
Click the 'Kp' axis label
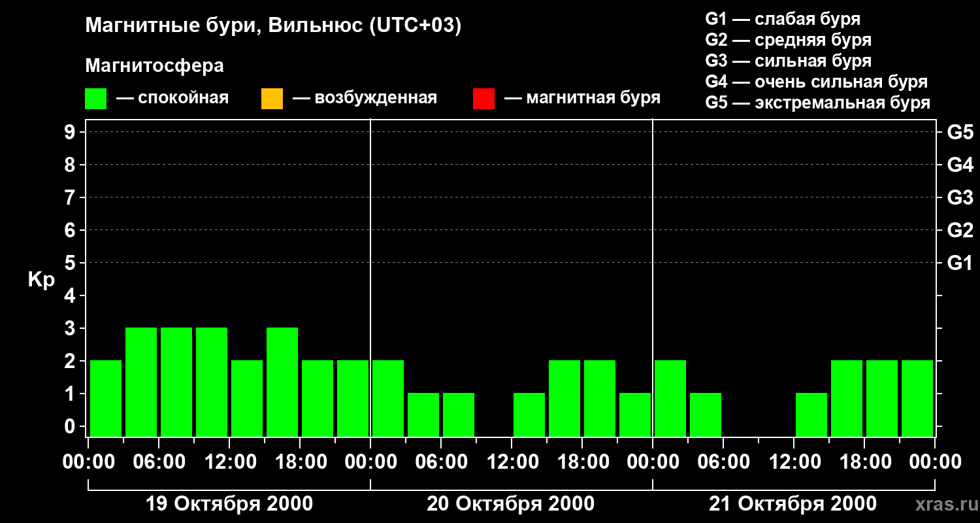[41, 280]
